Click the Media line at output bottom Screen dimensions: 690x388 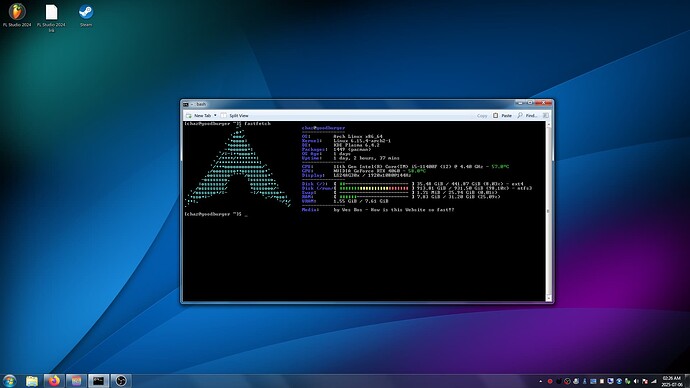378,209
